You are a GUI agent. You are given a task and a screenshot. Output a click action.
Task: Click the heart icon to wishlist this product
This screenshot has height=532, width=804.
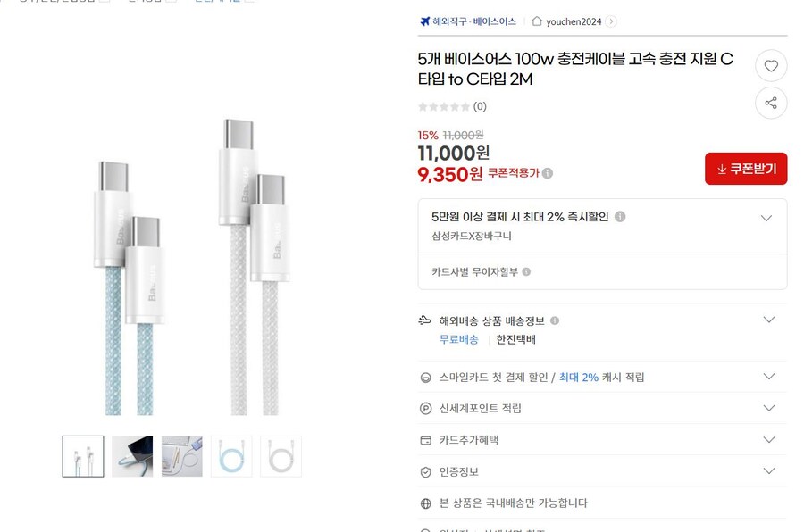click(771, 65)
